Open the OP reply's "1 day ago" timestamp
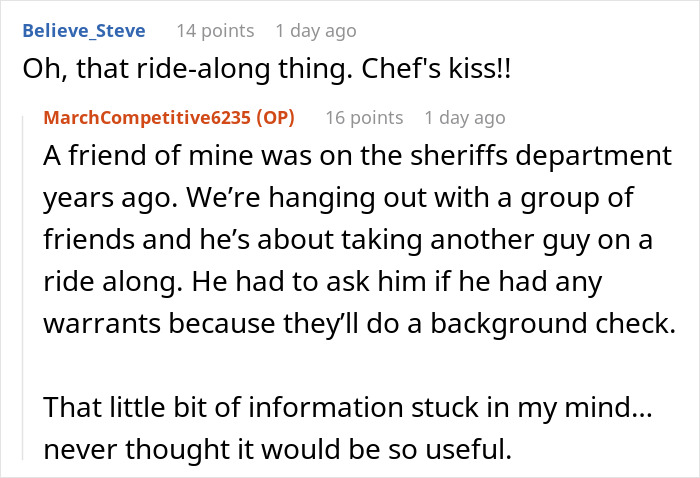The width and height of the screenshot is (700, 478). click(464, 118)
